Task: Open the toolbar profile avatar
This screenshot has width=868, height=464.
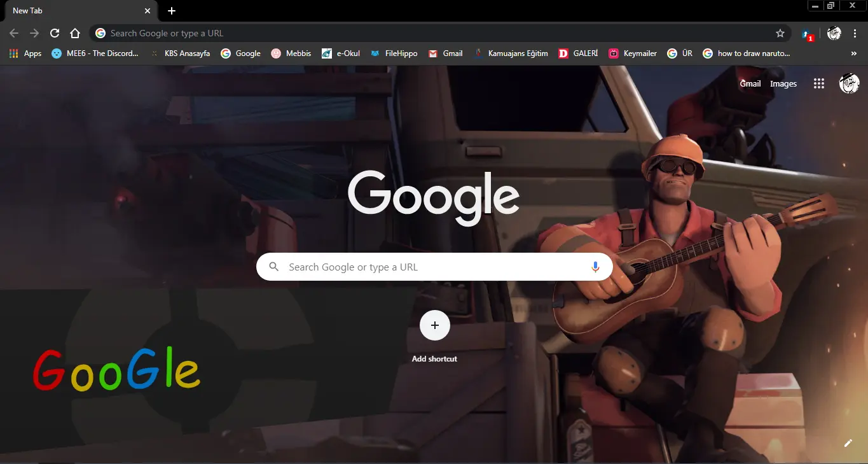Action: pyautogui.click(x=834, y=33)
